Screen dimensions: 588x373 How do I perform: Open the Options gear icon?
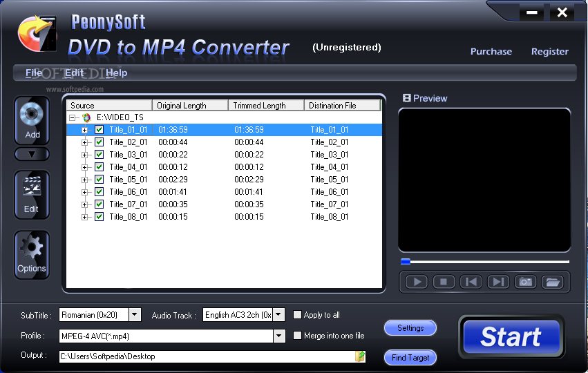pos(32,255)
